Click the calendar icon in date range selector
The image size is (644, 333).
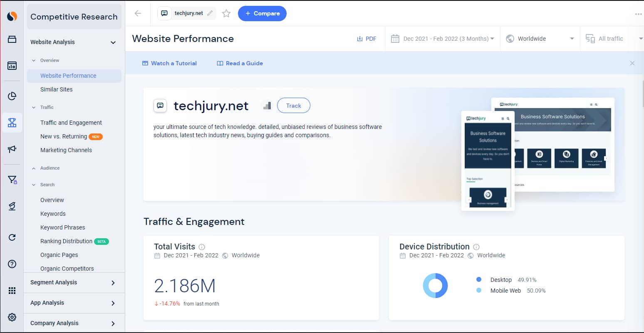[395, 39]
